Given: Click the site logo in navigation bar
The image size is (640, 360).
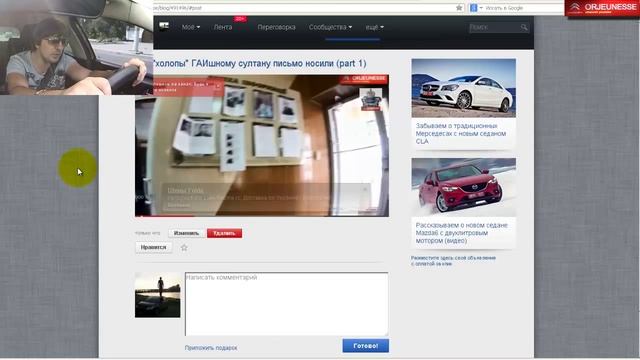Looking at the screenshot, I should pyautogui.click(x=164, y=27).
